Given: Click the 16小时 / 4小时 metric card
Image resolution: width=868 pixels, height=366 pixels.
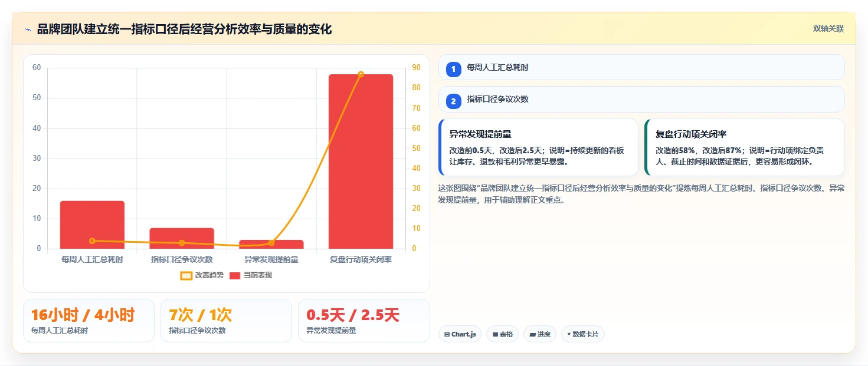Looking at the screenshot, I should tap(89, 321).
